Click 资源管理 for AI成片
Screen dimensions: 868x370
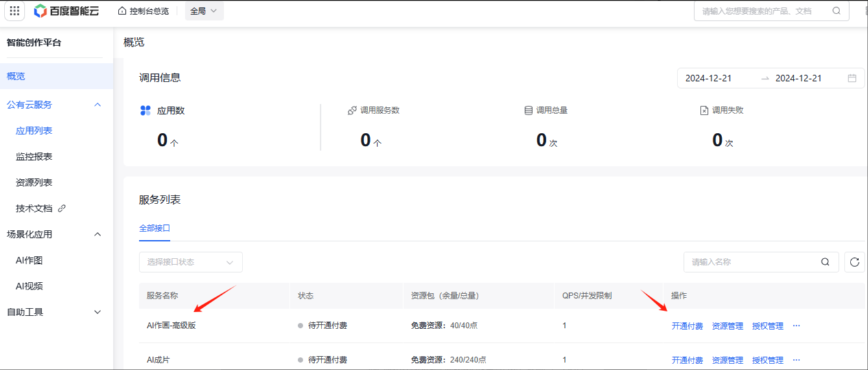click(727, 360)
